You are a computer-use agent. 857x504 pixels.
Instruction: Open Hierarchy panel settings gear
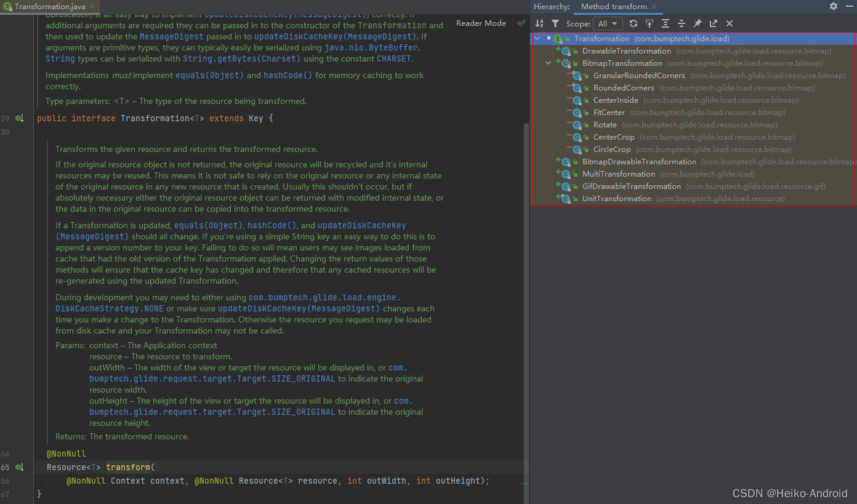[834, 6]
